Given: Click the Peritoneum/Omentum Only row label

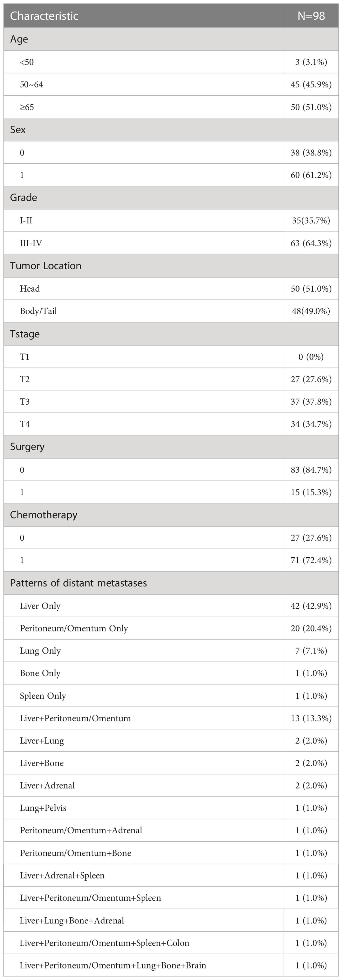Looking at the screenshot, I should [74, 628].
